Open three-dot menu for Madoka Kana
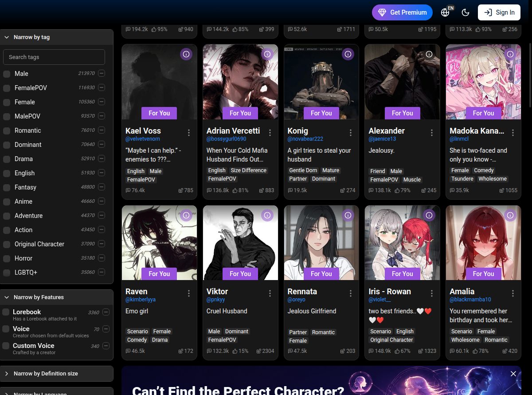Viewport: 532px width, 395px height. 513,133
